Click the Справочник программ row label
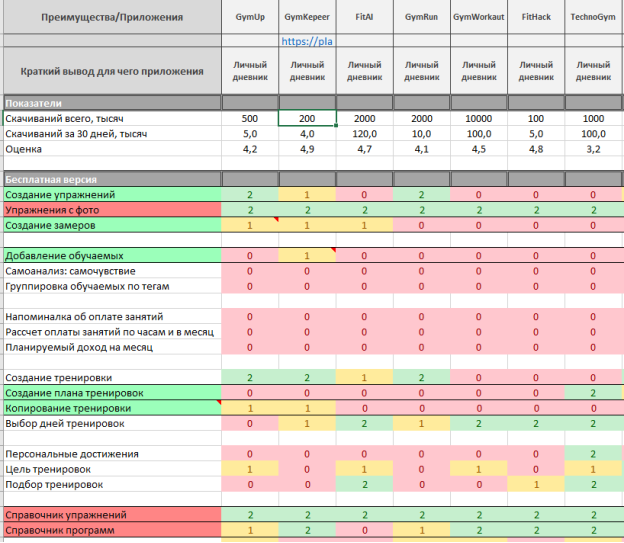This screenshot has height=543, width=624. (x=112, y=530)
